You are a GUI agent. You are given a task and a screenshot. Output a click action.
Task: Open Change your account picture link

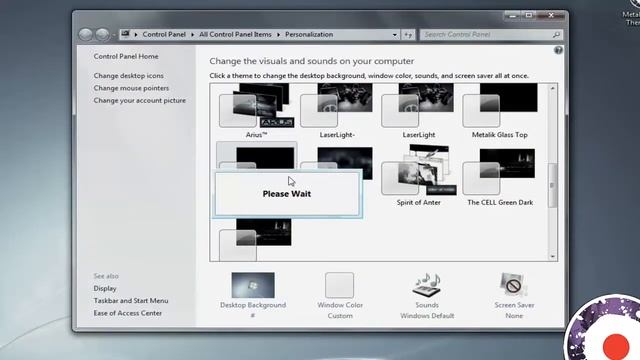[x=140, y=100]
